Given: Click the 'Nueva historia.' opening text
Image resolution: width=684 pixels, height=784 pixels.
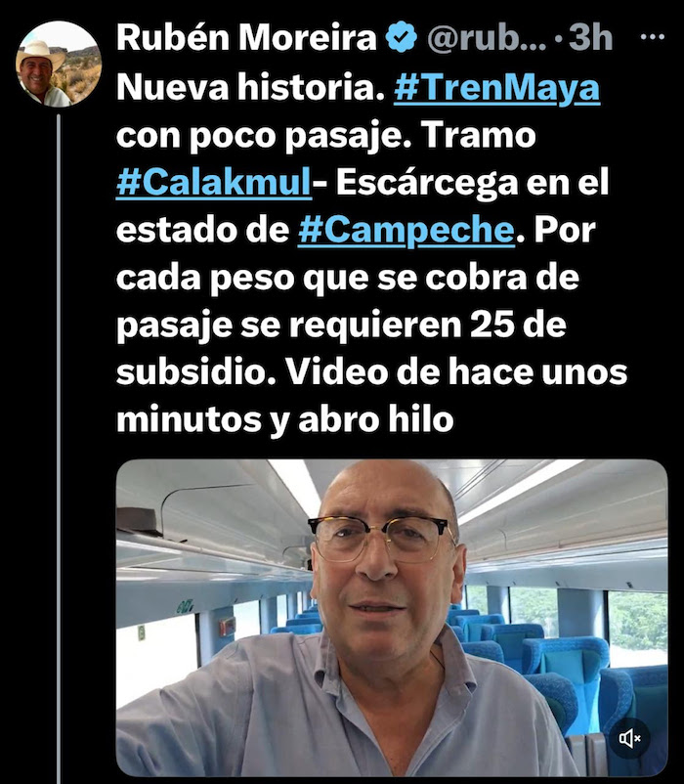Looking at the screenshot, I should [x=250, y=88].
